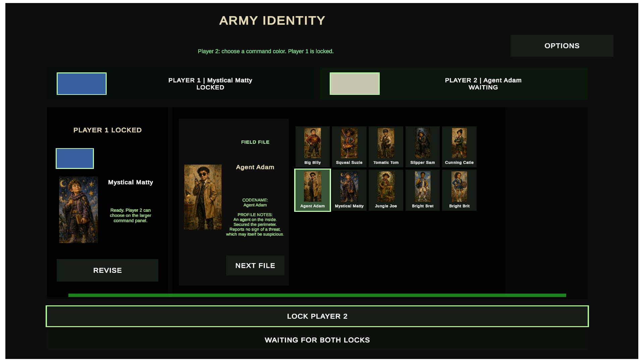Click the 'Player 2: choose a command color' prompt
Image resolution: width=644 pixels, height=362 pixels.
265,51
